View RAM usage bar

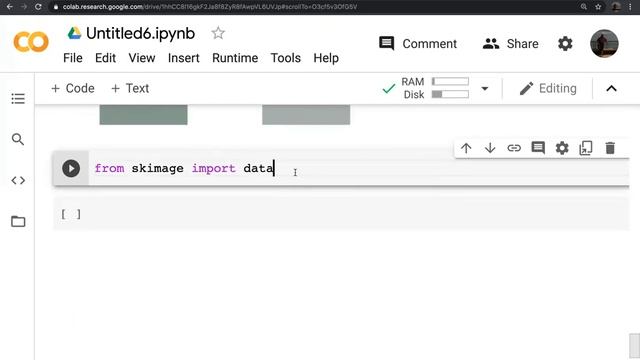(450, 82)
